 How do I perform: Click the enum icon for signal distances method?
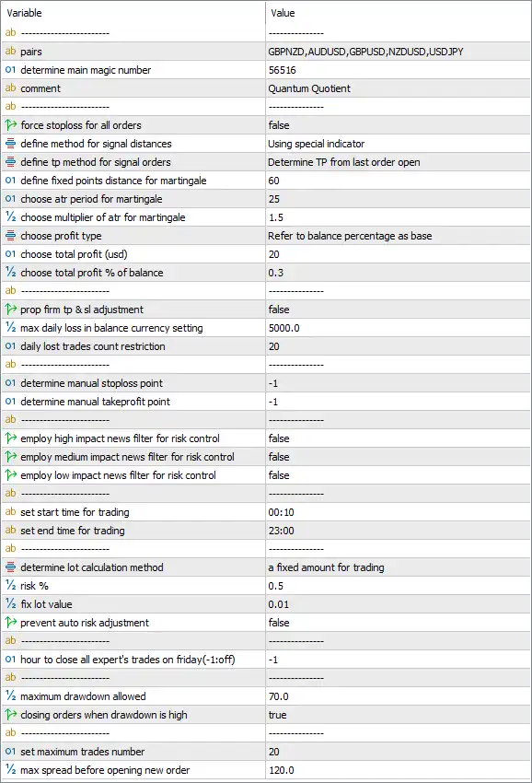[x=10, y=144]
